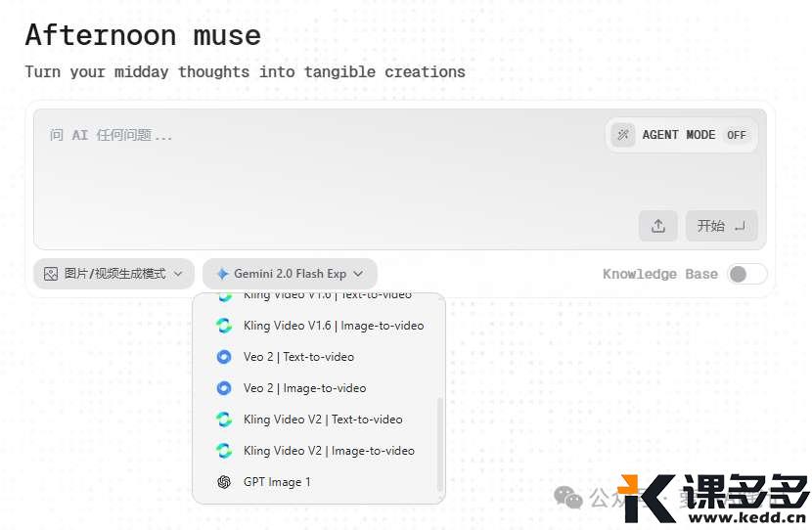This screenshot has height=530, width=812.
Task: Click the upload file icon button
Action: (x=657, y=226)
